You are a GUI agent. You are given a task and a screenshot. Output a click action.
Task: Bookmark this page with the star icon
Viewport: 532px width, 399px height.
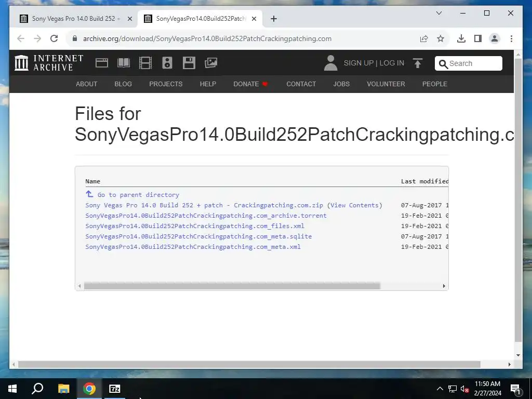[x=441, y=38]
